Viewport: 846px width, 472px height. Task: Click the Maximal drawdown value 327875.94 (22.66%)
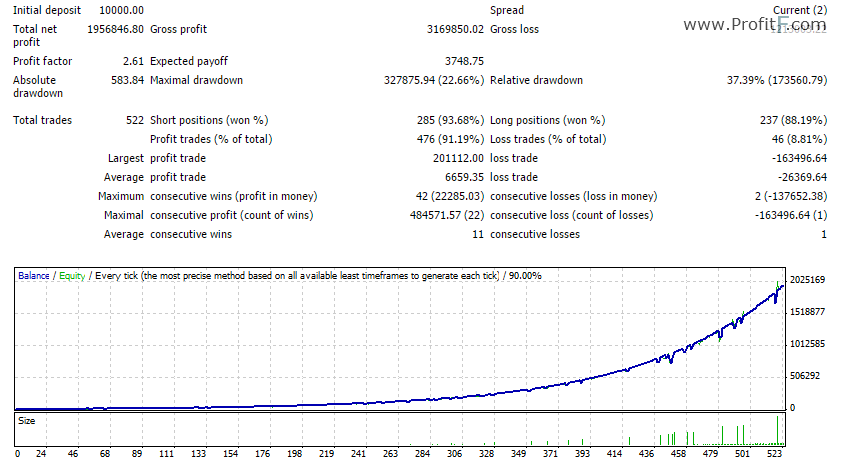(x=434, y=80)
